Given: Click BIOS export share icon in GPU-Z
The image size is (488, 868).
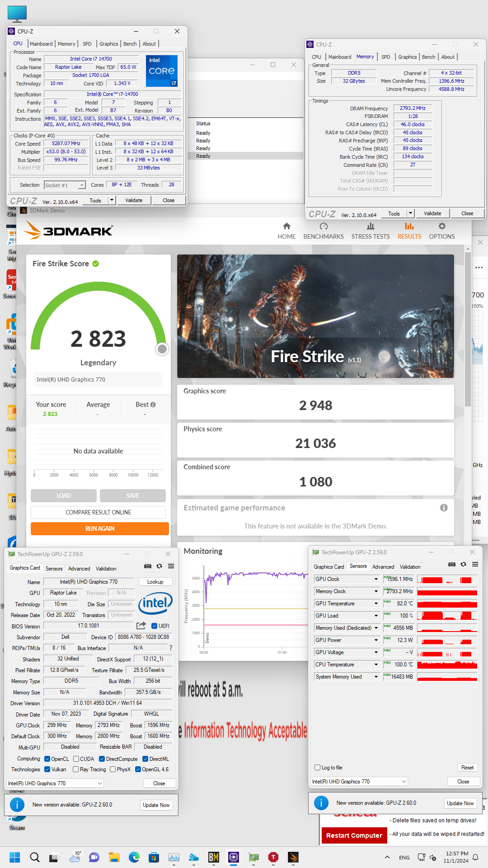Looking at the screenshot, I should coord(141,626).
